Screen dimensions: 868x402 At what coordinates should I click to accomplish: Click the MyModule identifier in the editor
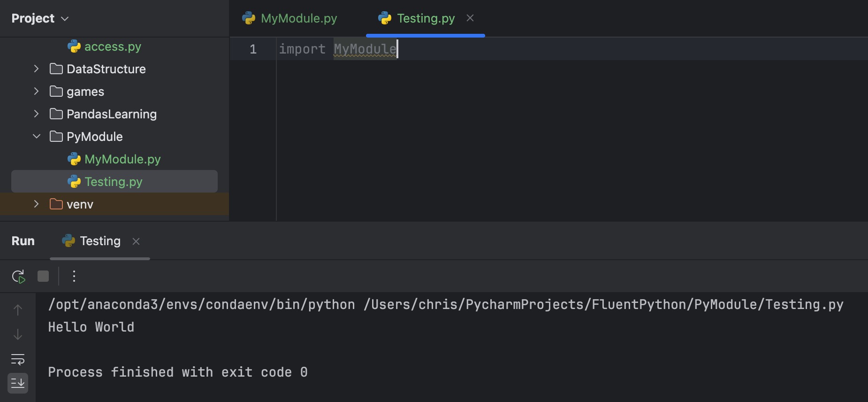tap(365, 49)
